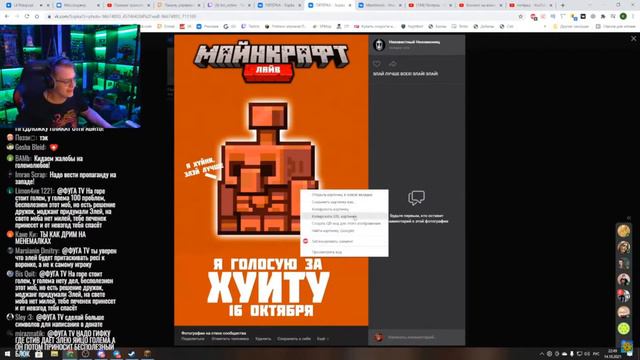
Task: Open a new browser tab with plus
Action: tap(562, 5)
